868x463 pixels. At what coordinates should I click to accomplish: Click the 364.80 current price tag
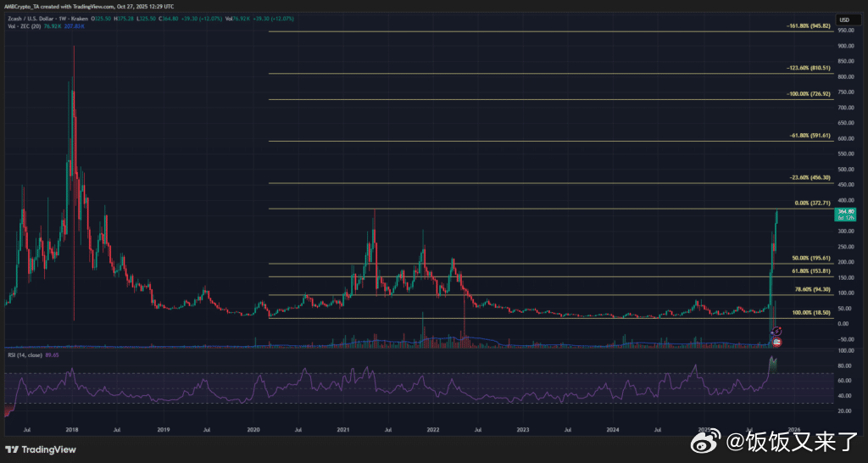coord(847,215)
